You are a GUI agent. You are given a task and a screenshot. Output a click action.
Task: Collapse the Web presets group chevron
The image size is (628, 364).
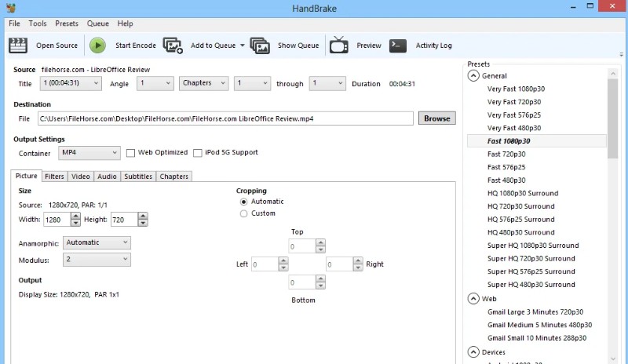point(473,298)
